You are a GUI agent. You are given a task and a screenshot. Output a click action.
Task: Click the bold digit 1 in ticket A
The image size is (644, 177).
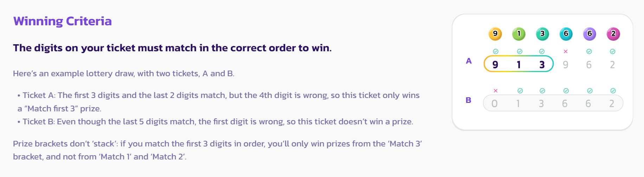click(x=519, y=65)
